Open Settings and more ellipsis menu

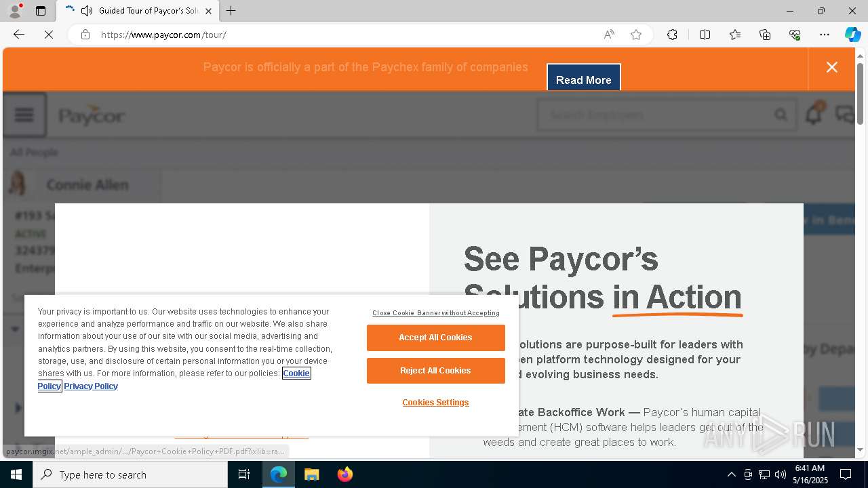pos(825,35)
